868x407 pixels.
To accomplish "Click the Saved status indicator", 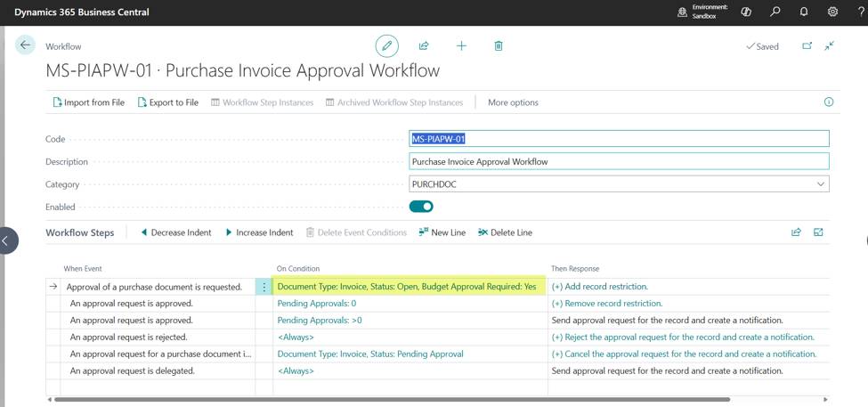I will pos(762,46).
